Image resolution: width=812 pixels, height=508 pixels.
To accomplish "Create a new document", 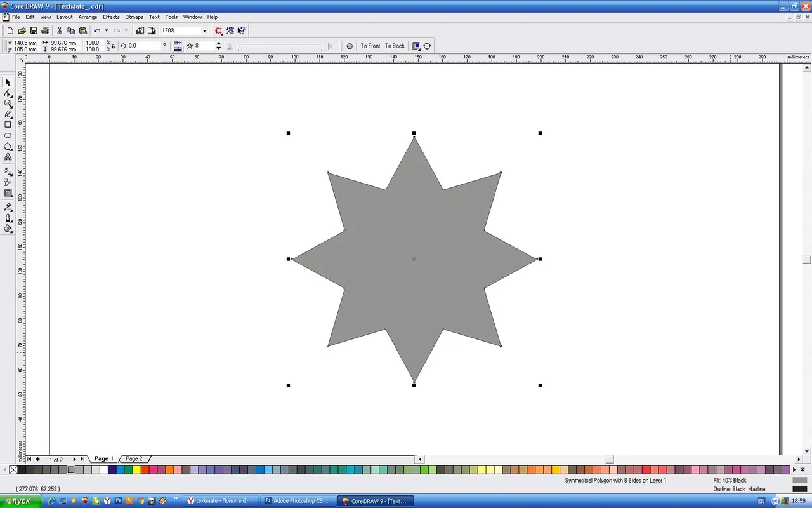I will click(x=10, y=30).
